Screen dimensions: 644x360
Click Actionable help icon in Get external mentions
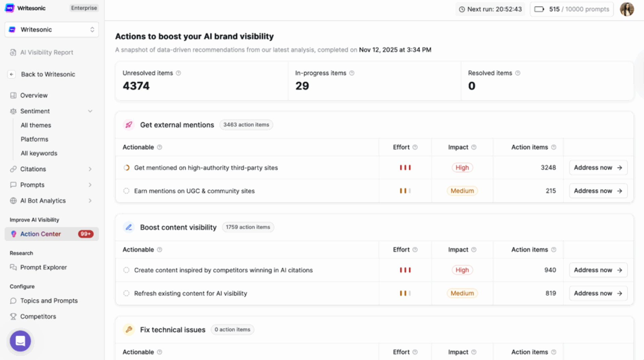160,147
